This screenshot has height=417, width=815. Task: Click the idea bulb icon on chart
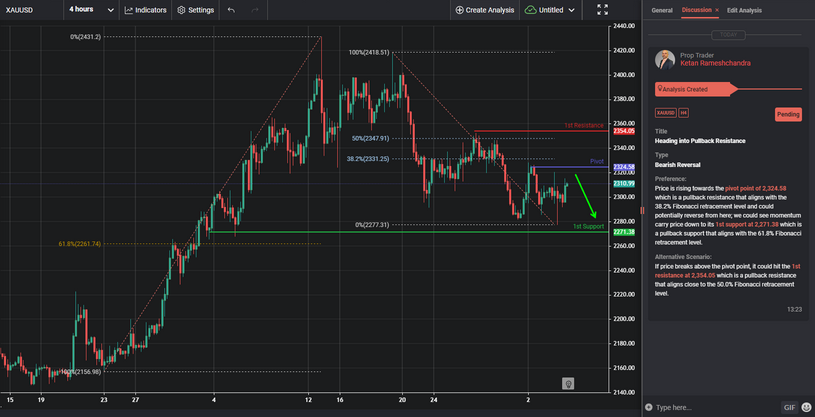[569, 384]
